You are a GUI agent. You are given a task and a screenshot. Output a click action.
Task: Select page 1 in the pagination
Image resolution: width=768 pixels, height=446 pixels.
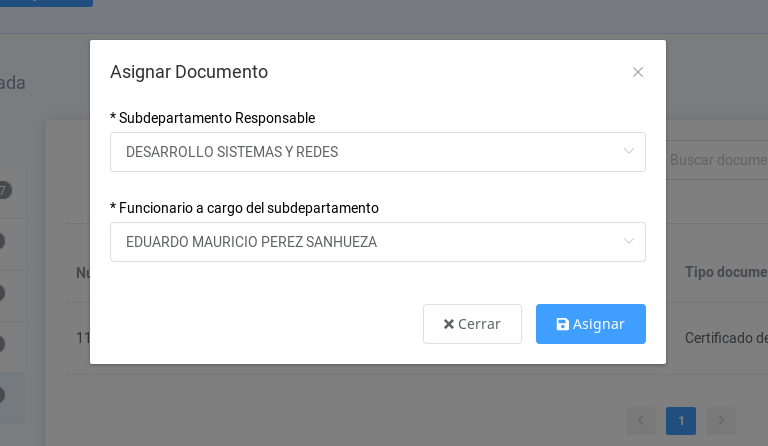click(681, 421)
